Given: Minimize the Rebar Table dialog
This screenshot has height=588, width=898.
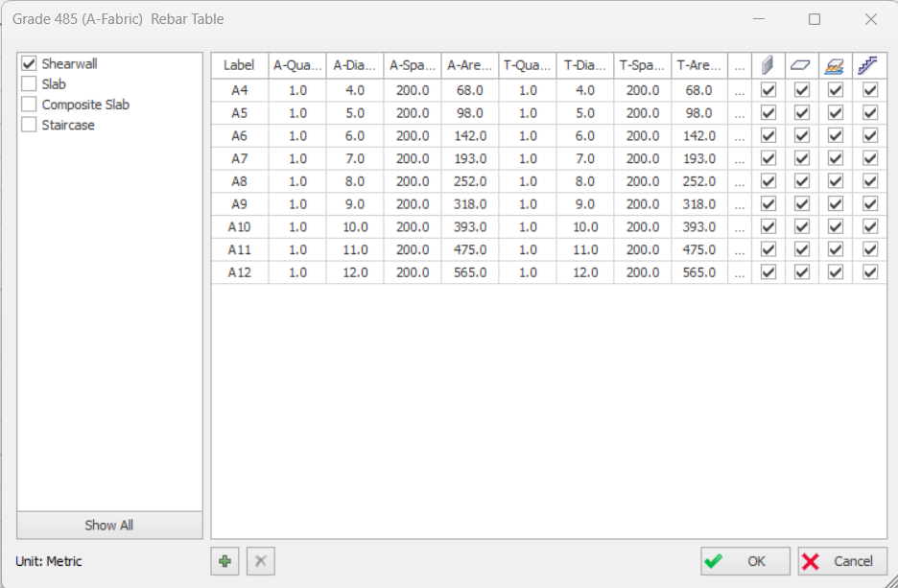Looking at the screenshot, I should [x=759, y=19].
